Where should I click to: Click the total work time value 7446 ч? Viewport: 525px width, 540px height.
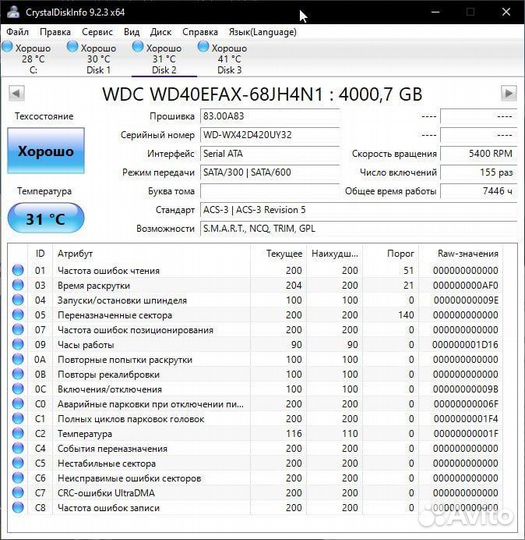coord(478,191)
